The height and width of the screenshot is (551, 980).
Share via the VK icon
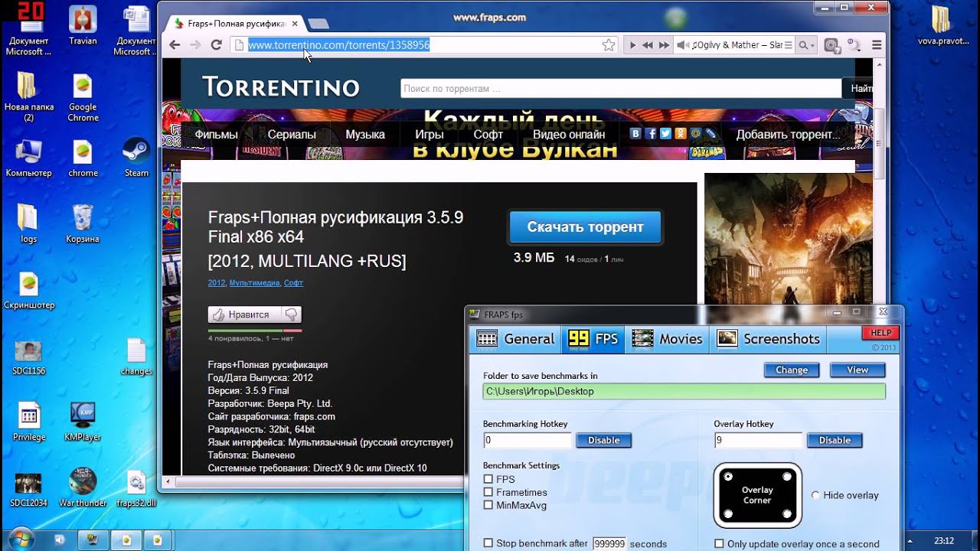tap(635, 133)
